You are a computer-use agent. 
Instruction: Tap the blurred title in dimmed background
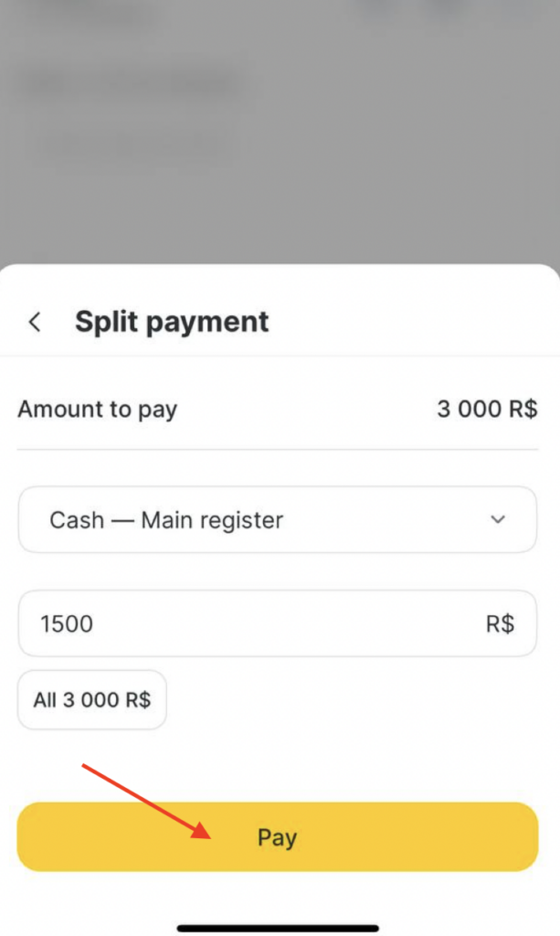128,82
